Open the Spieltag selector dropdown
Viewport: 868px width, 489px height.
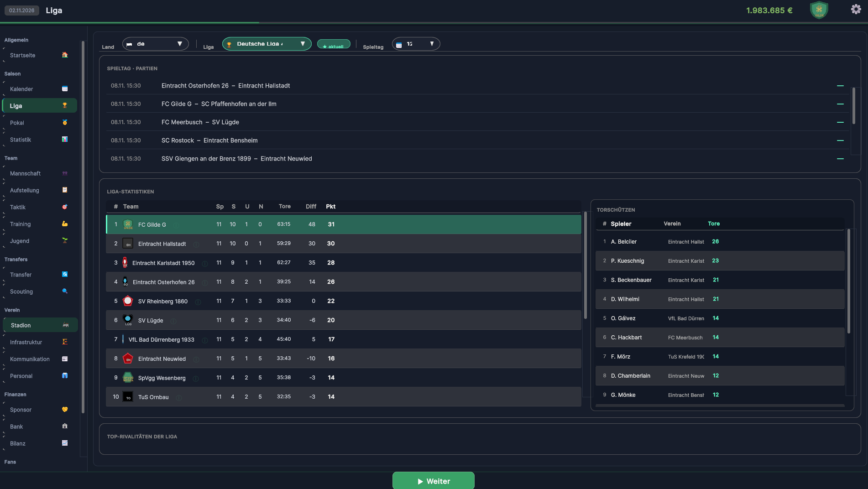tap(416, 44)
